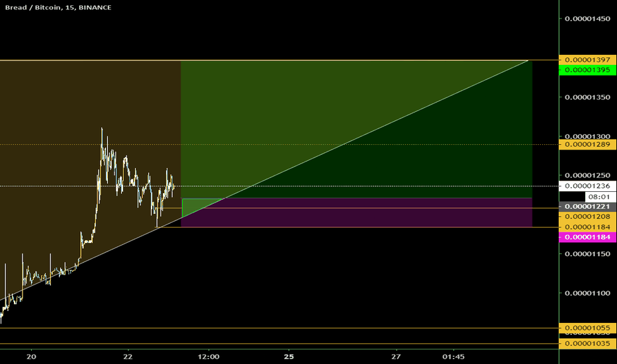Select the purple stop-loss zone of the position
617x364 pixels.
pyautogui.click(x=357, y=213)
